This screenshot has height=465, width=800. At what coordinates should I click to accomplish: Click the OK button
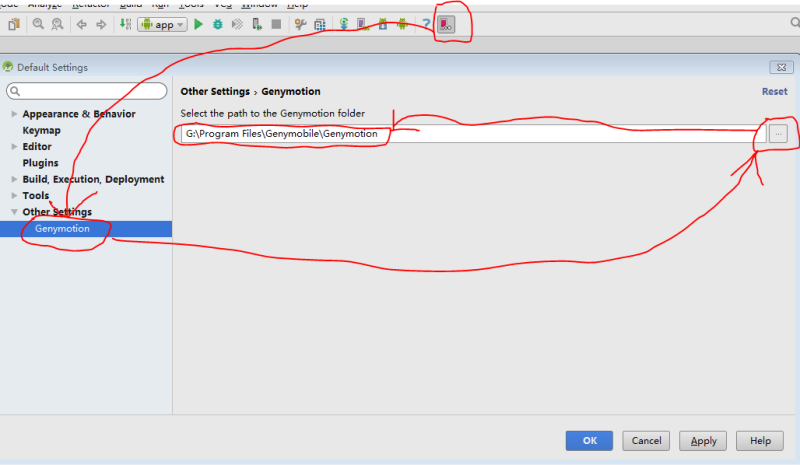coord(589,440)
